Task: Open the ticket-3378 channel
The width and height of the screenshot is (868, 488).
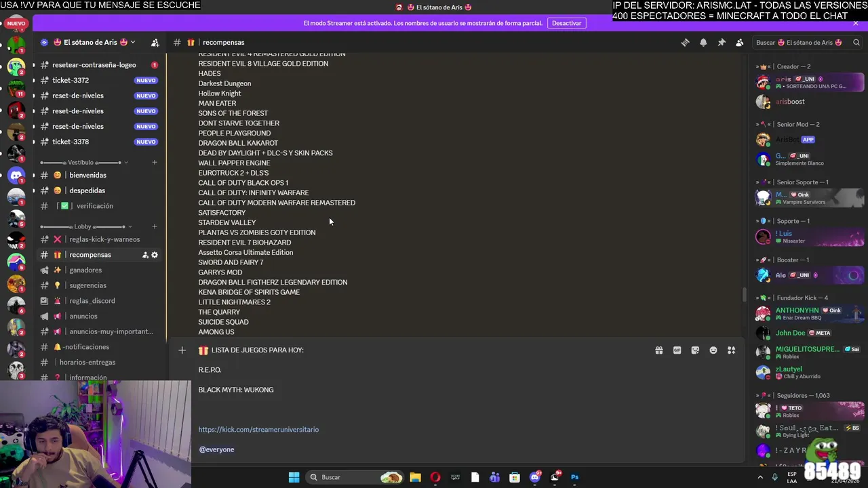Action: click(x=99, y=142)
